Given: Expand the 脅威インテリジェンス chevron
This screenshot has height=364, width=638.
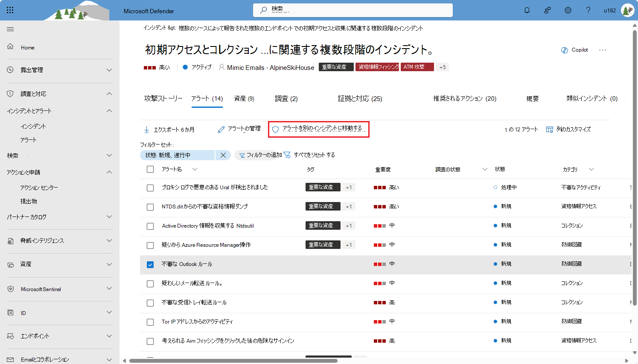Looking at the screenshot, I should 109,240.
